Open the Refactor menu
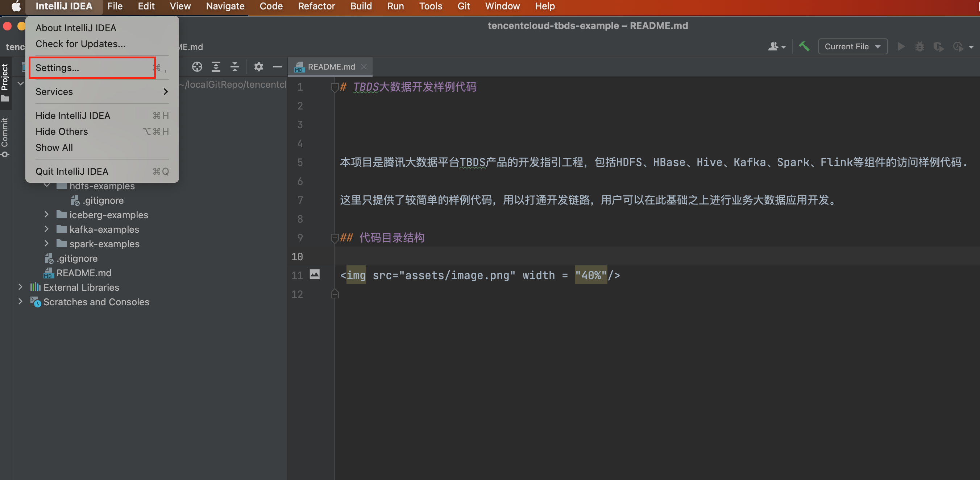The width and height of the screenshot is (980, 480). click(x=316, y=7)
